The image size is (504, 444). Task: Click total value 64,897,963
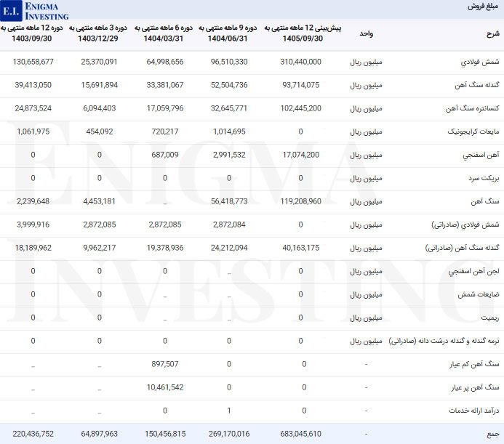[x=99, y=434]
